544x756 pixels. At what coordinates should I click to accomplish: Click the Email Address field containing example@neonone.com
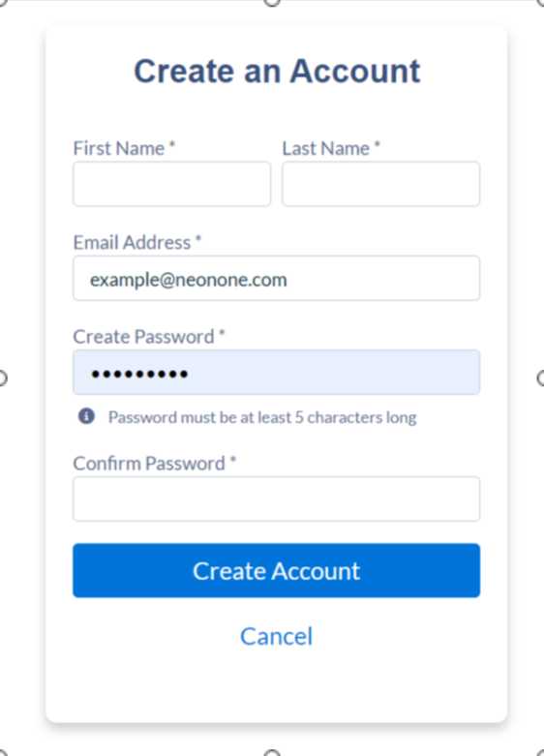(x=276, y=278)
